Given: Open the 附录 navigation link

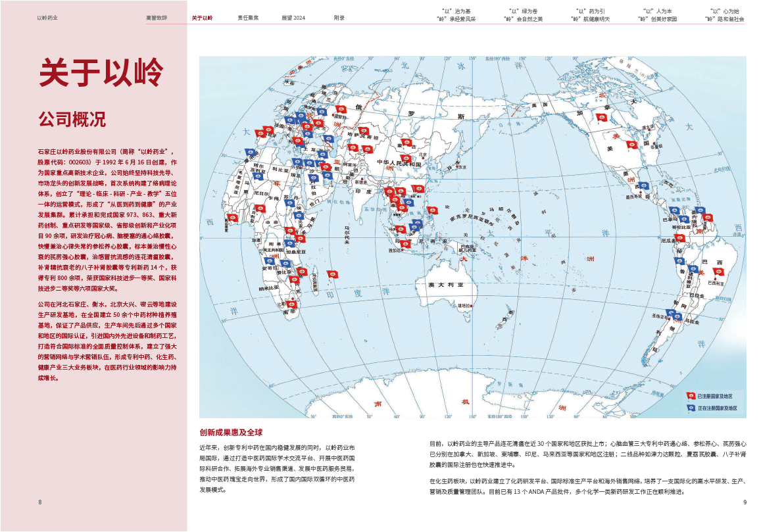Looking at the screenshot, I should pyautogui.click(x=339, y=18).
